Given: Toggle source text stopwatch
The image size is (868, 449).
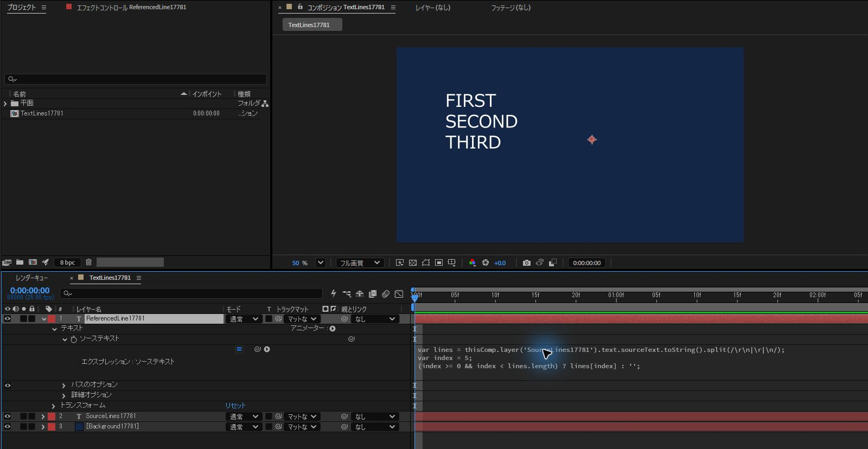Looking at the screenshot, I should tap(74, 339).
